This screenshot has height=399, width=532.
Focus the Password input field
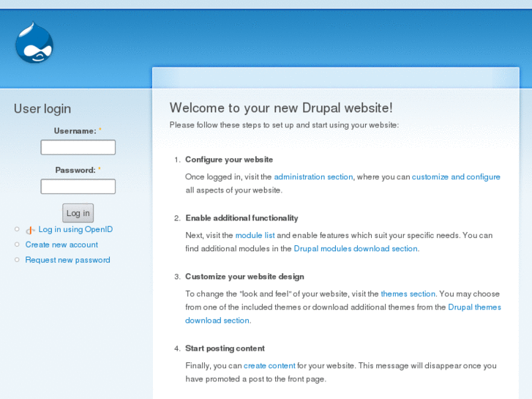(78, 187)
